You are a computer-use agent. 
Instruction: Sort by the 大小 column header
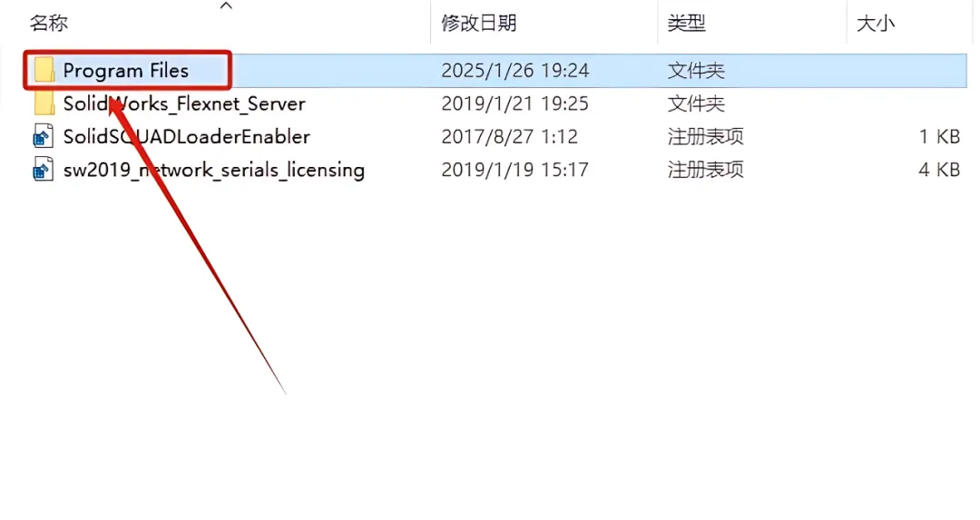876,24
